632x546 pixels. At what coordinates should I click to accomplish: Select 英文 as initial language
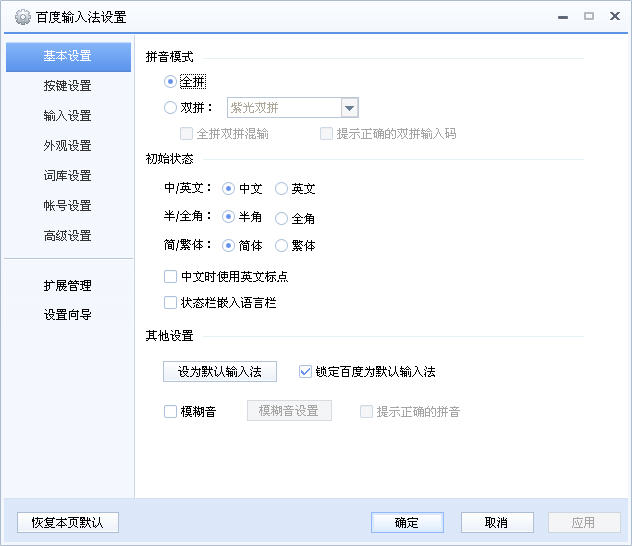coord(282,188)
